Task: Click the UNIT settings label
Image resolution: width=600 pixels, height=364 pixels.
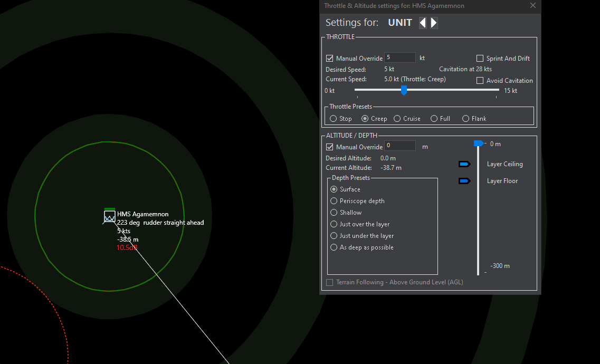Action: click(400, 23)
